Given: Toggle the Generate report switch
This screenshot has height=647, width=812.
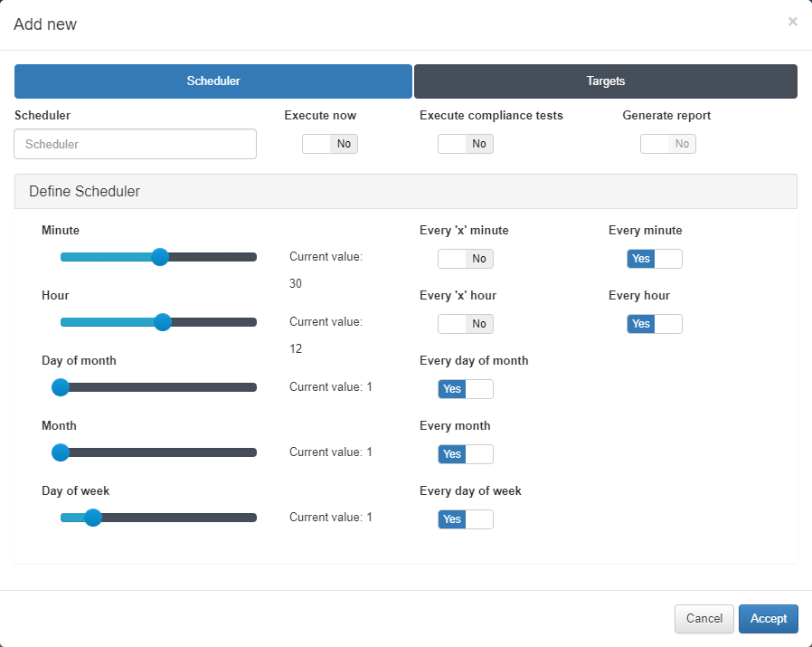Looking at the screenshot, I should click(668, 144).
